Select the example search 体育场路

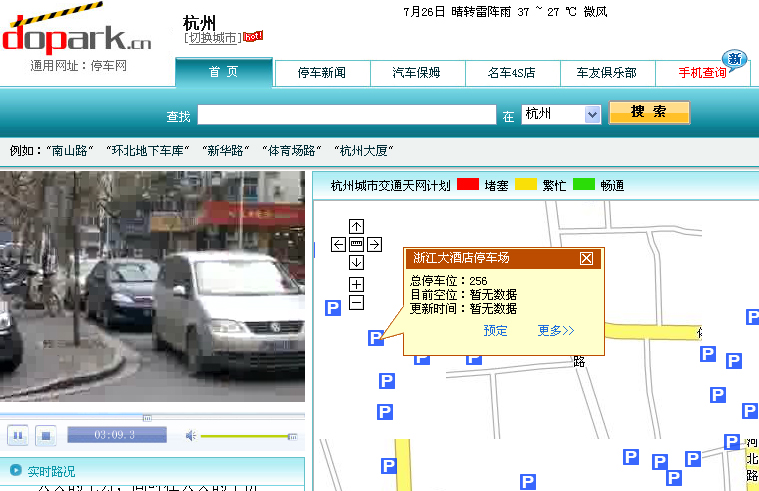point(291,151)
